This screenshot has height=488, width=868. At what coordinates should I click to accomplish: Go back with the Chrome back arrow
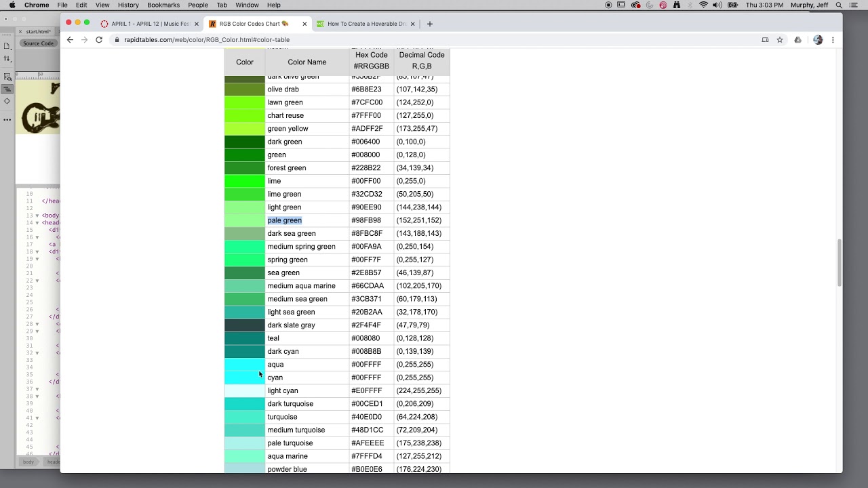70,40
